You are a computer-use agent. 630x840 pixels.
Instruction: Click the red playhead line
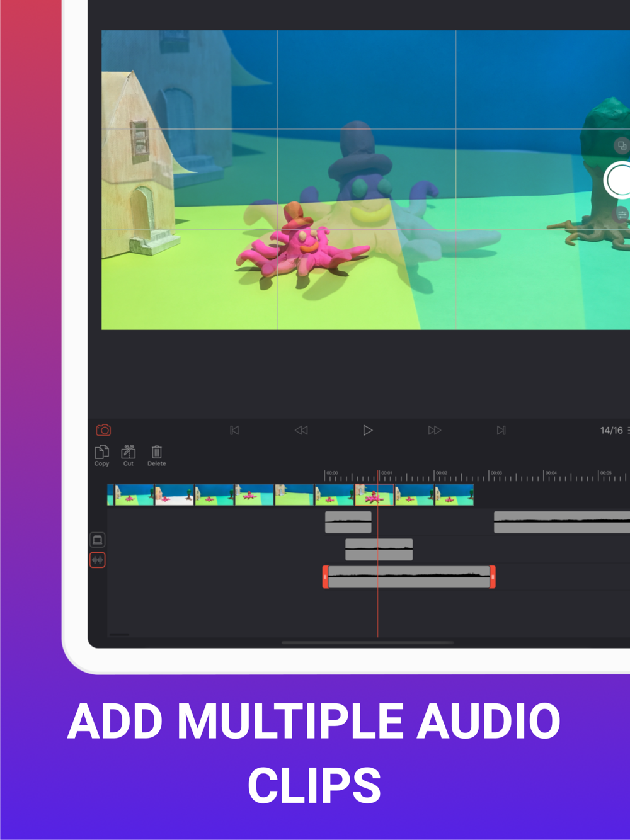[378, 554]
